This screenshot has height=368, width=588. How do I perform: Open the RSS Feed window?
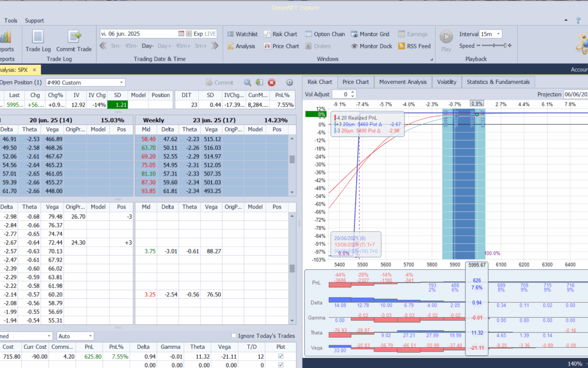tap(414, 46)
